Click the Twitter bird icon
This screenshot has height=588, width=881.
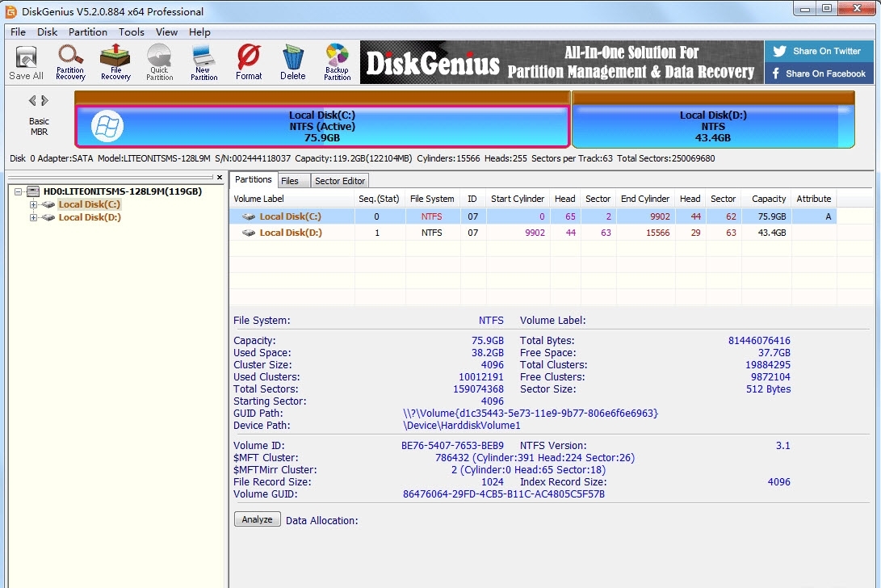(x=780, y=51)
